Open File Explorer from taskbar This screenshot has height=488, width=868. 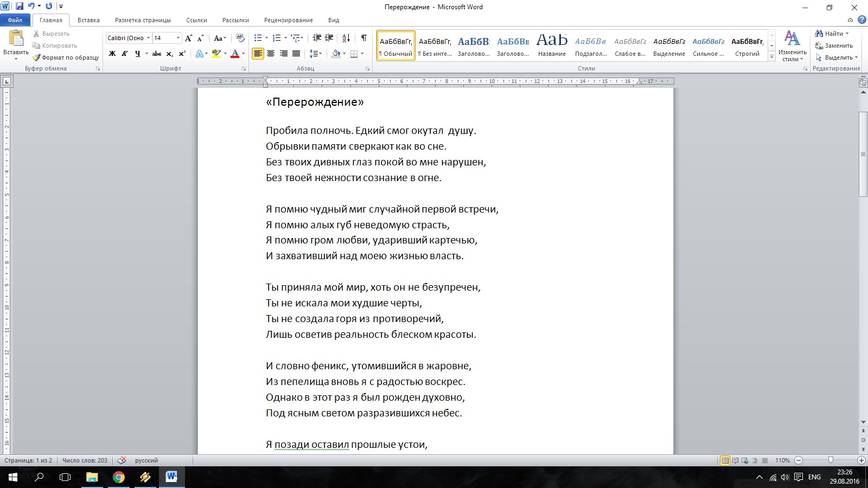(92, 477)
